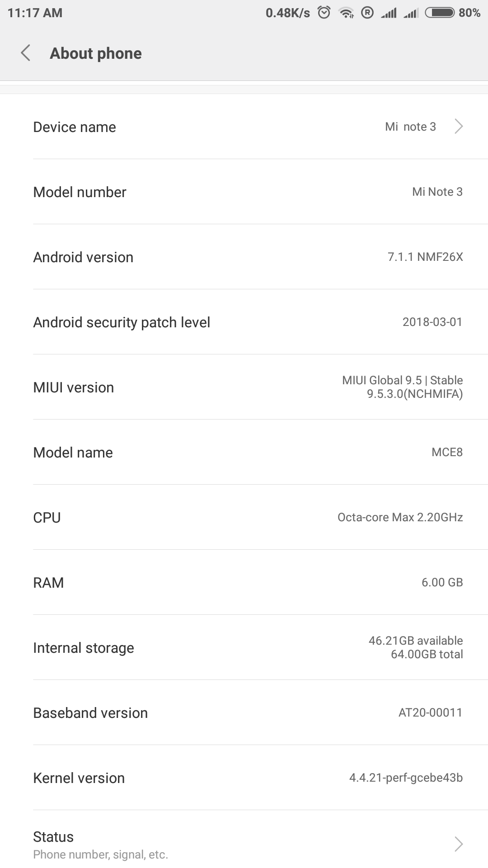Tap the battery status icon
Screen dimensions: 488x868
[x=440, y=13]
